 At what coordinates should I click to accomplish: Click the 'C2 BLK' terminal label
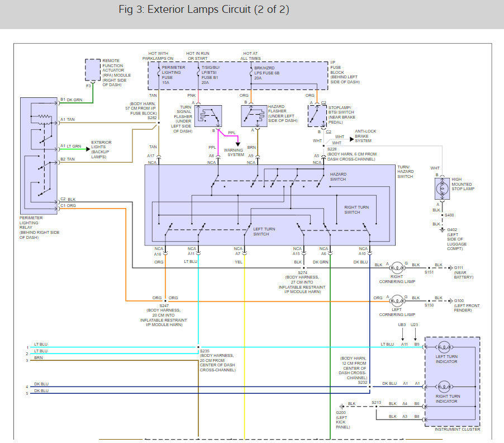[68, 199]
